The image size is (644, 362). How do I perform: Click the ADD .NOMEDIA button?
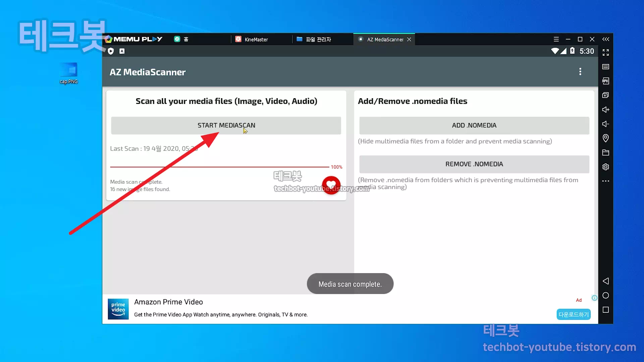(x=474, y=125)
